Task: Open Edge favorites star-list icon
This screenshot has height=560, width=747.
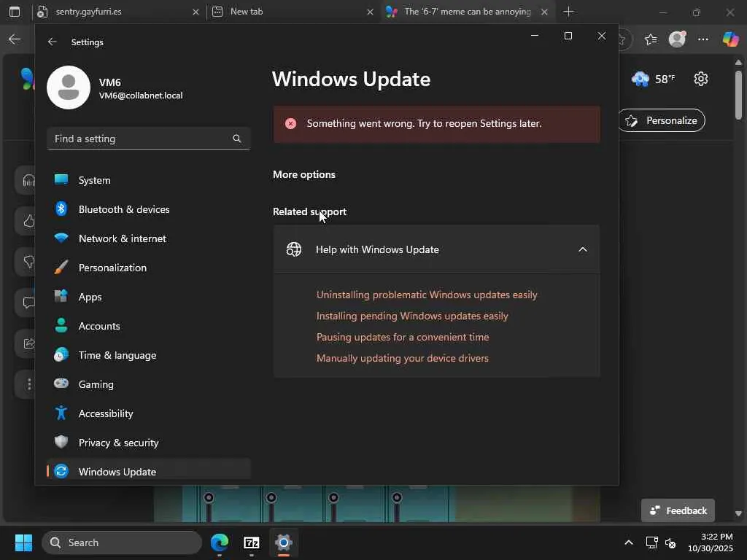Action: [651, 39]
